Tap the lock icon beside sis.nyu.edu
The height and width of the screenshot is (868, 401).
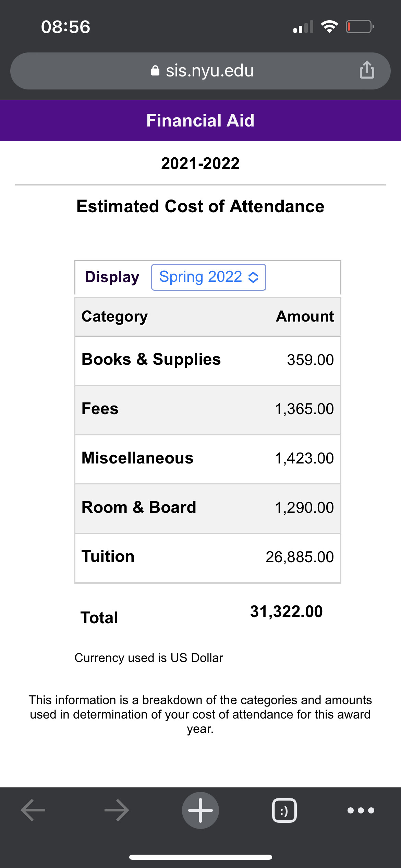click(155, 71)
